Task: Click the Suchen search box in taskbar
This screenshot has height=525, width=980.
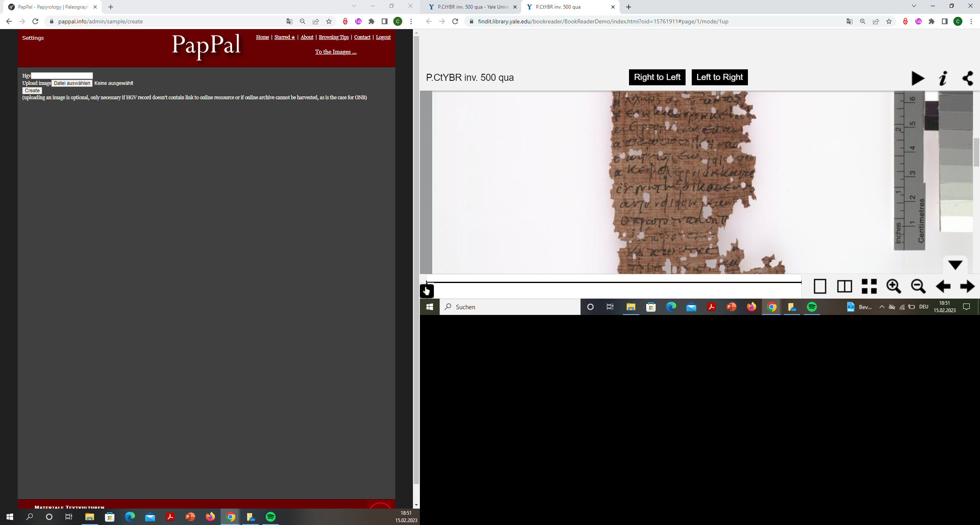Action: tap(510, 307)
